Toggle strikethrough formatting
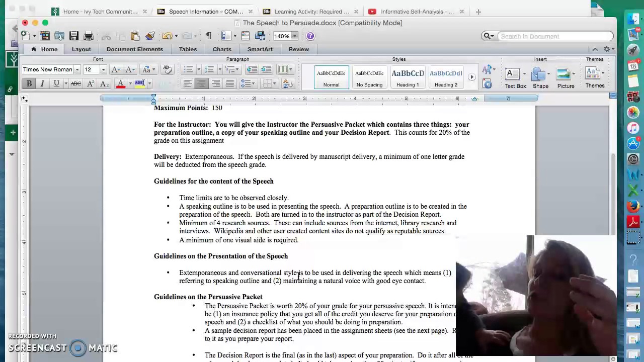 click(x=75, y=83)
